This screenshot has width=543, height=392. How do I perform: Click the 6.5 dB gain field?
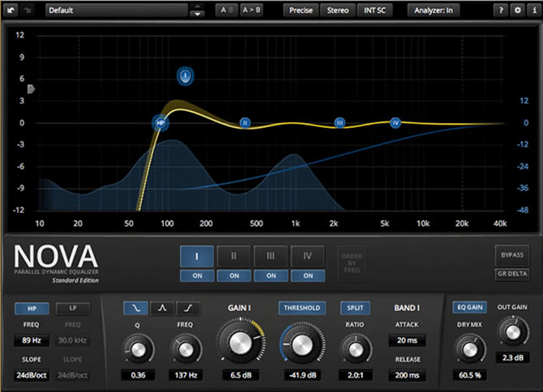(x=241, y=375)
